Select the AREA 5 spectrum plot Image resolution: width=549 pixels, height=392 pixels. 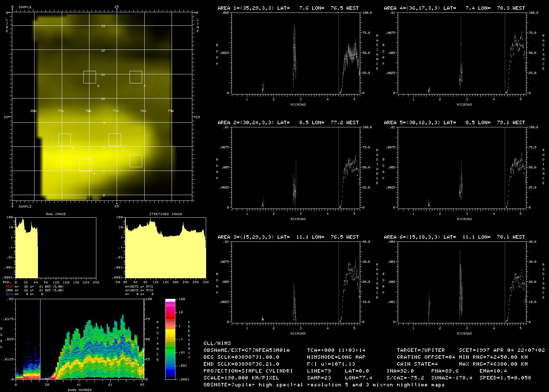coord(462,167)
